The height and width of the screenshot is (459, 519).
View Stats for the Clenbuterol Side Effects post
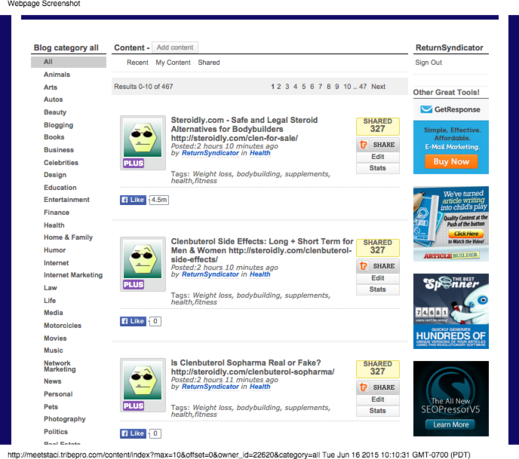378,289
